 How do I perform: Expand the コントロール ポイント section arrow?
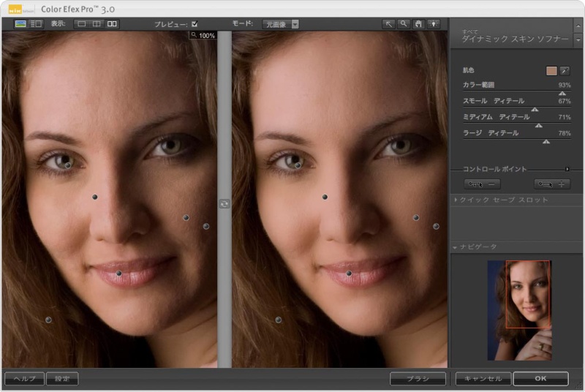pos(567,170)
